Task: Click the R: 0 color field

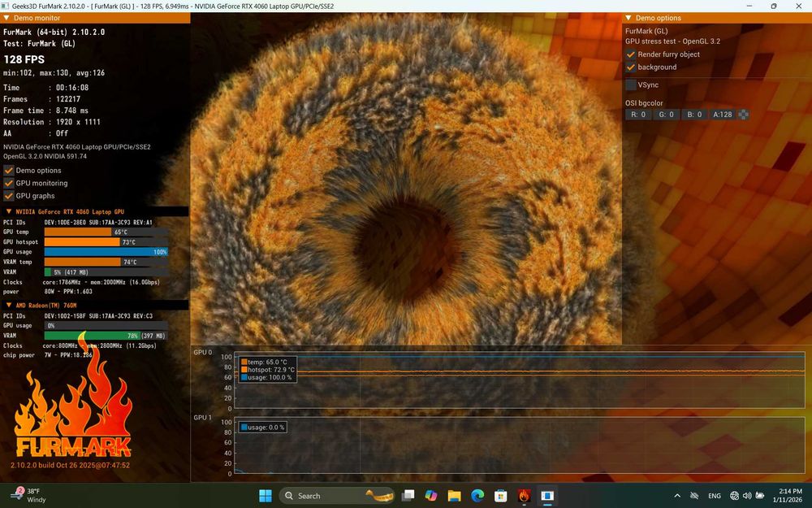Action: click(638, 115)
